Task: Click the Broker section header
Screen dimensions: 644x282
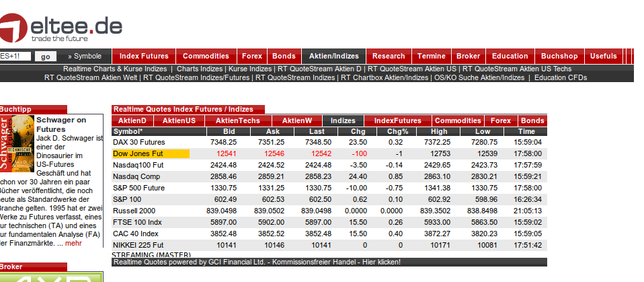Action: (33, 267)
